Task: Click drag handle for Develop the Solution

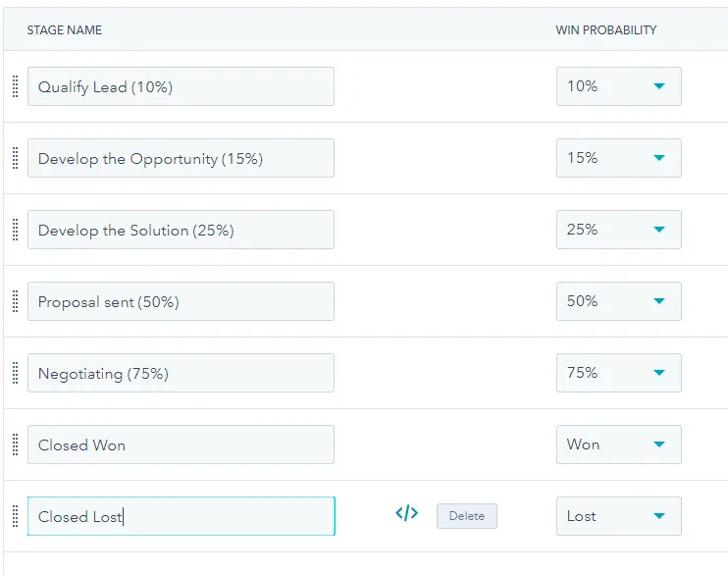Action: 15,230
